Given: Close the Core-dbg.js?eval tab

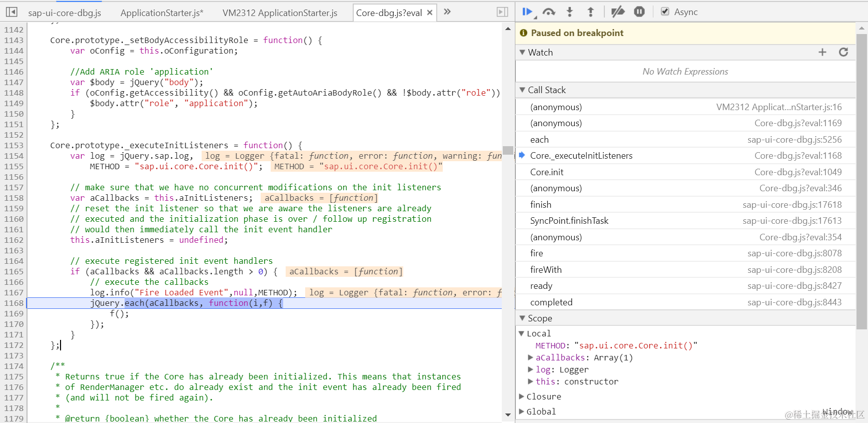Looking at the screenshot, I should coord(430,13).
